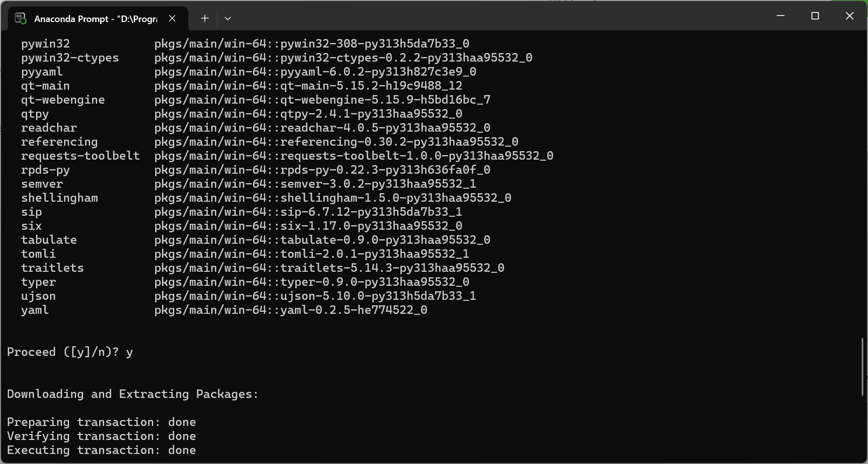
Task: Close the Anaconda Prompt tab
Action: [x=172, y=19]
